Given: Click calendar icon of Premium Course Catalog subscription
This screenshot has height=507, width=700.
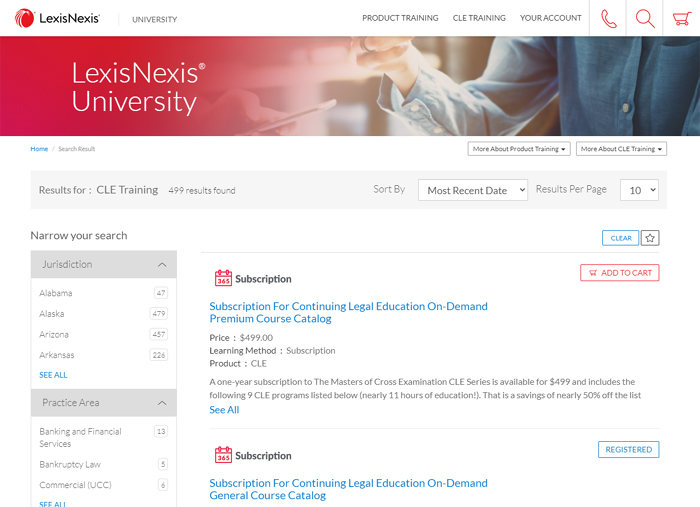Looking at the screenshot, I should (223, 278).
